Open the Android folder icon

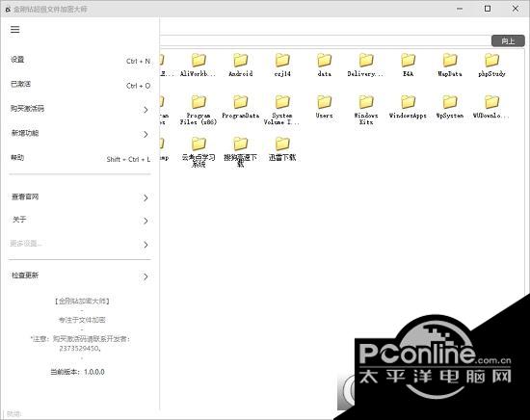coord(241,60)
